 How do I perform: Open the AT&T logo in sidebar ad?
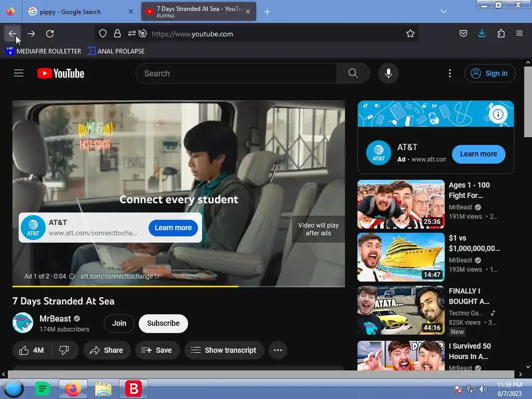point(379,153)
